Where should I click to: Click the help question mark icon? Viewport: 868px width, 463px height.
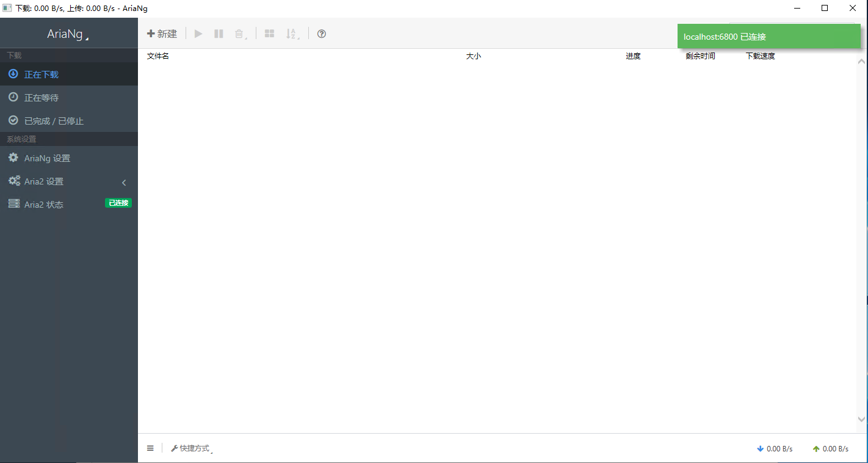click(x=322, y=34)
